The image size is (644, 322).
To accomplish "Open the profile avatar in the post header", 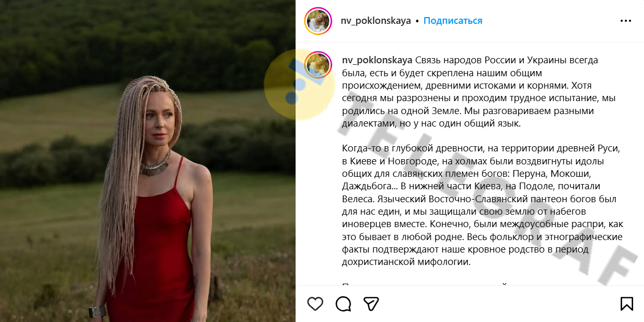I will point(318,21).
